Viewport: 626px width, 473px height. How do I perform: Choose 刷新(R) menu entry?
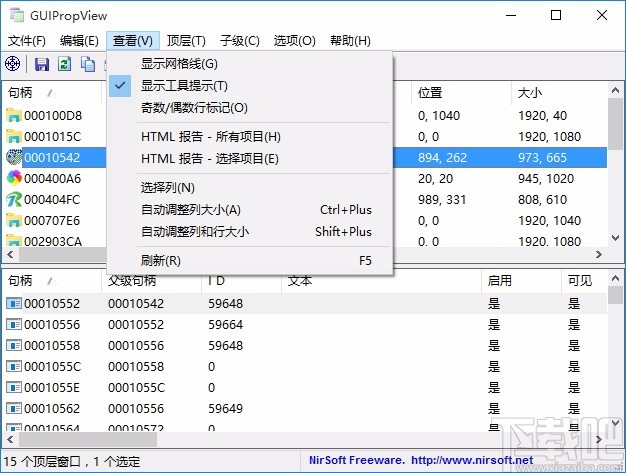[250, 261]
